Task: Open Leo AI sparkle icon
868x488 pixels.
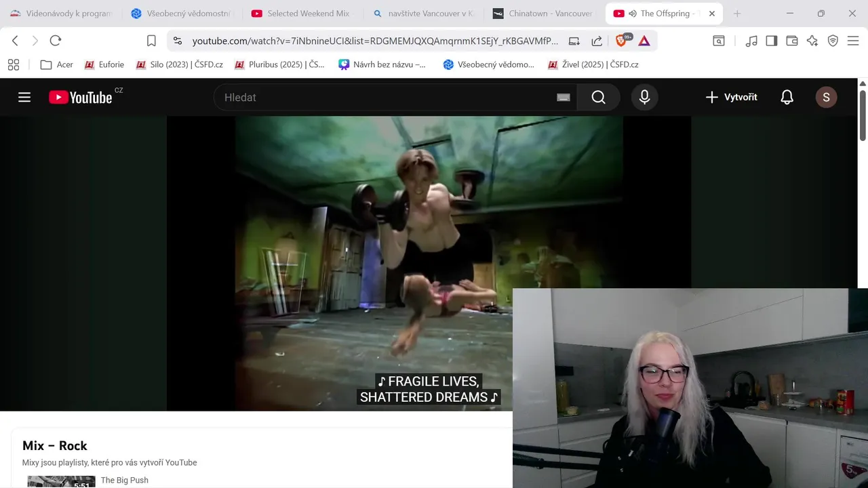Action: coord(812,41)
